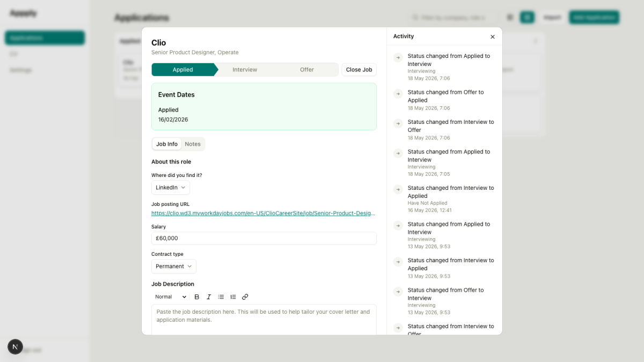Click the About this role heading
The width and height of the screenshot is (644, 362).
click(x=171, y=162)
